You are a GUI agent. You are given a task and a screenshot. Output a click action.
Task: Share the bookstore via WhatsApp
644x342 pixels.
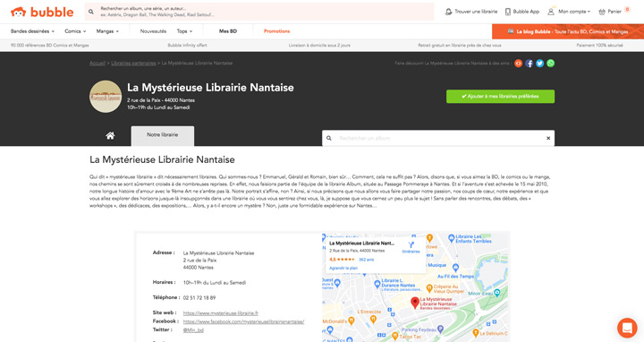550,64
